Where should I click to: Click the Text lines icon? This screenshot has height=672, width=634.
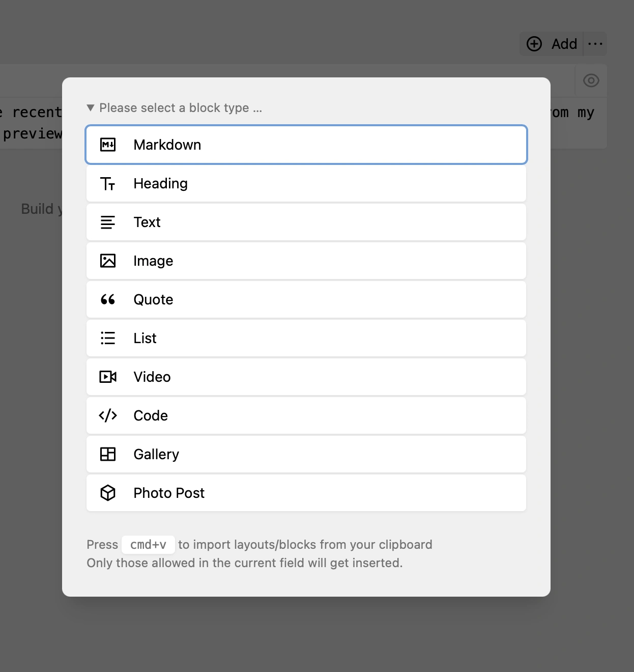[108, 222]
